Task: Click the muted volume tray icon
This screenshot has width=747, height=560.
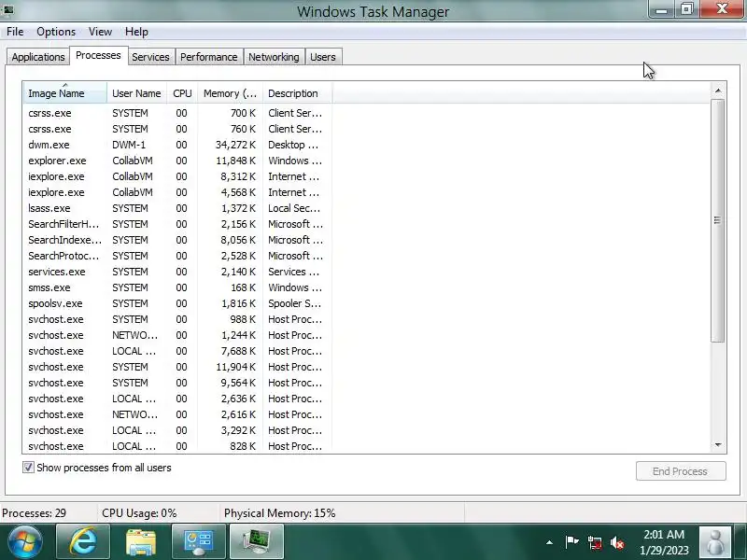Action: (x=617, y=542)
